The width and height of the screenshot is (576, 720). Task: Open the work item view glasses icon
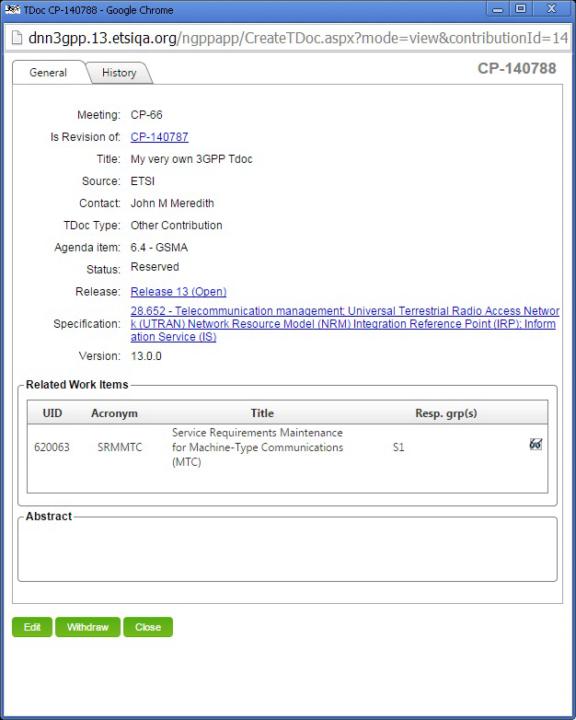[x=536, y=444]
